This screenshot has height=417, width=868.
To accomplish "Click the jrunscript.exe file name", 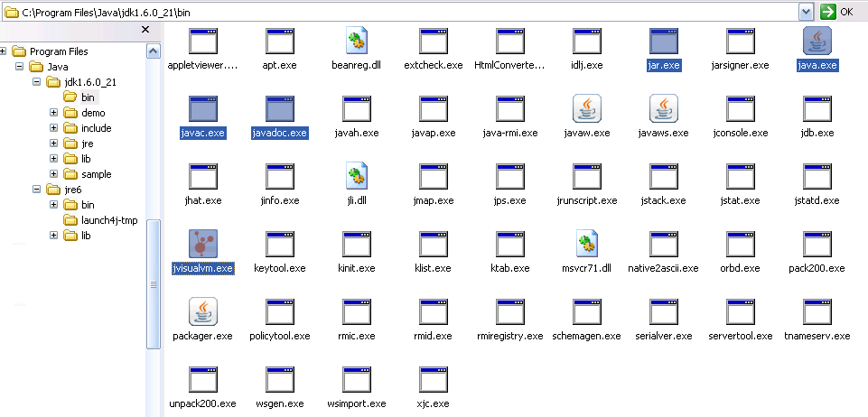I will coord(587,200).
